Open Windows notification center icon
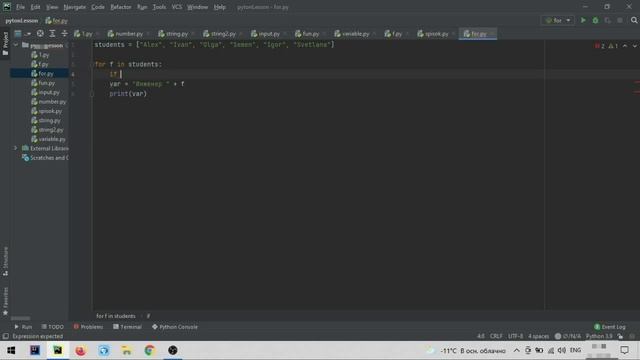The width and height of the screenshot is (640, 360). pyautogui.click(x=624, y=350)
